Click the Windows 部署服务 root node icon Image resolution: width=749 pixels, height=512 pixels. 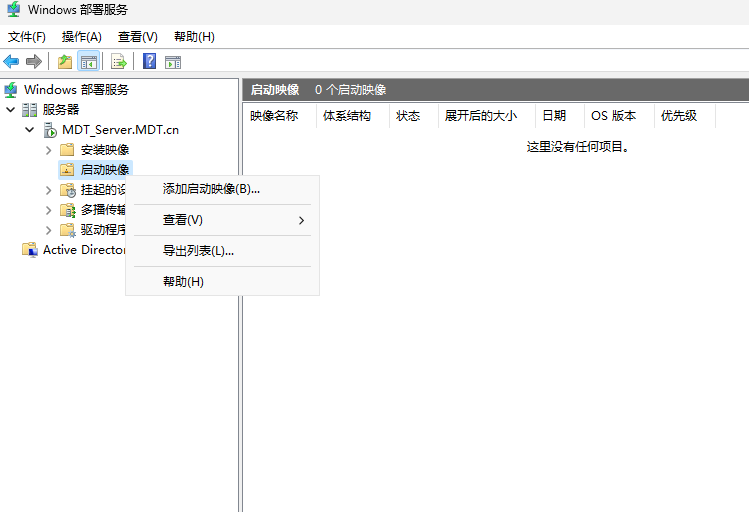[11, 90]
